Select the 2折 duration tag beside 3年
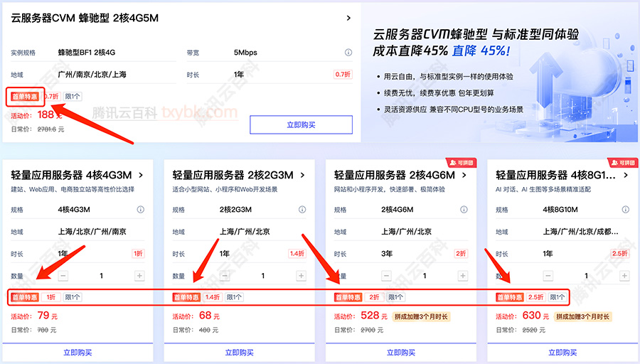Screen dimensions: 640x364 click(x=461, y=253)
